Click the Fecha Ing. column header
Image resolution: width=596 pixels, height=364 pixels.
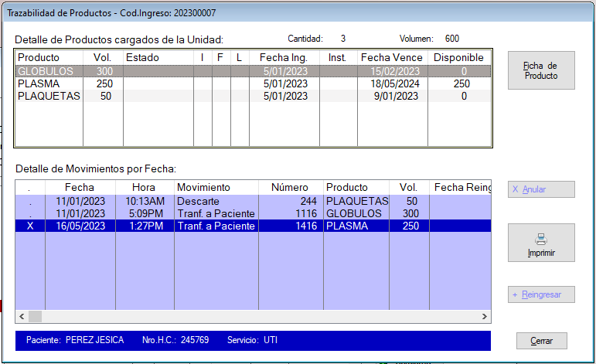(284, 58)
